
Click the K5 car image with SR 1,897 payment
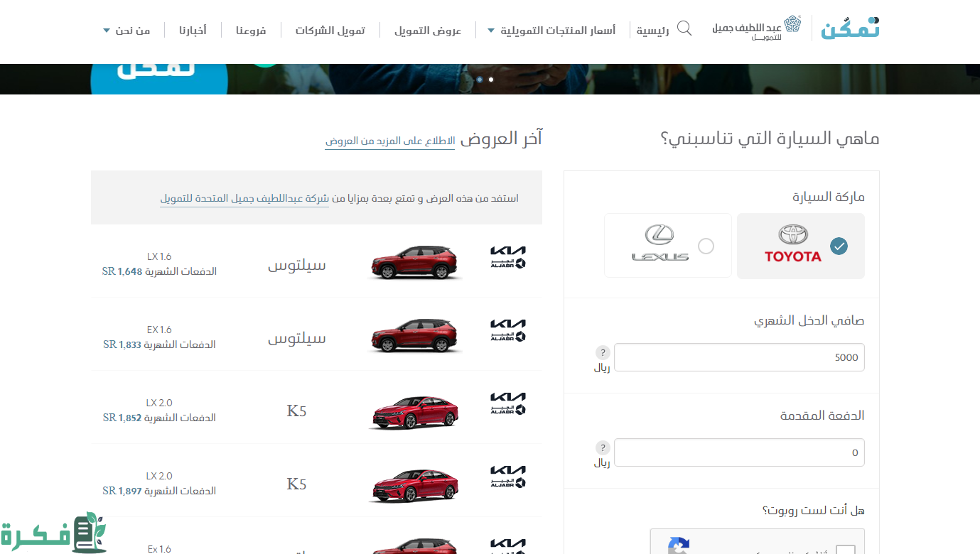tap(415, 485)
